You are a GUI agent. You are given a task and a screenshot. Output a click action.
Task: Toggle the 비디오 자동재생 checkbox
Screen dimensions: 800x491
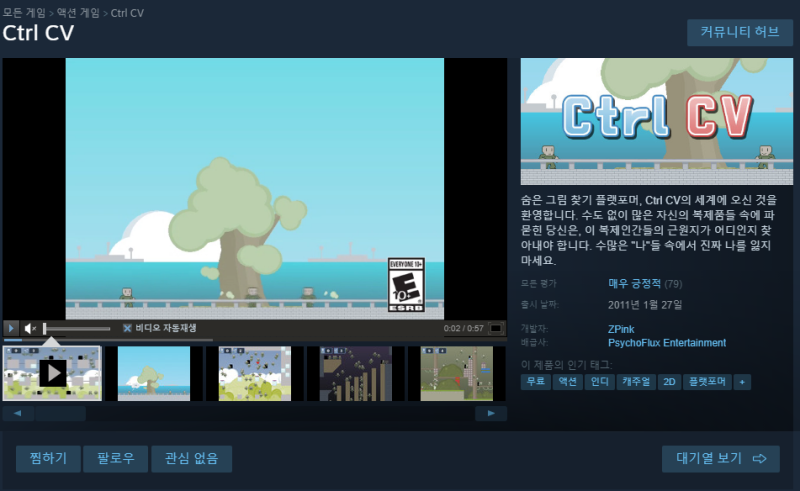click(127, 328)
